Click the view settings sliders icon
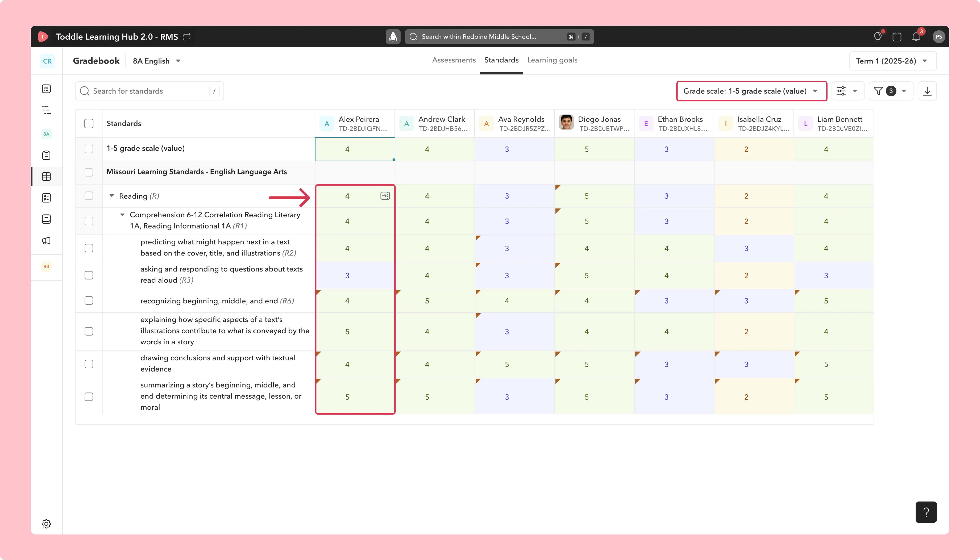The height and width of the screenshot is (560, 980). pyautogui.click(x=841, y=91)
